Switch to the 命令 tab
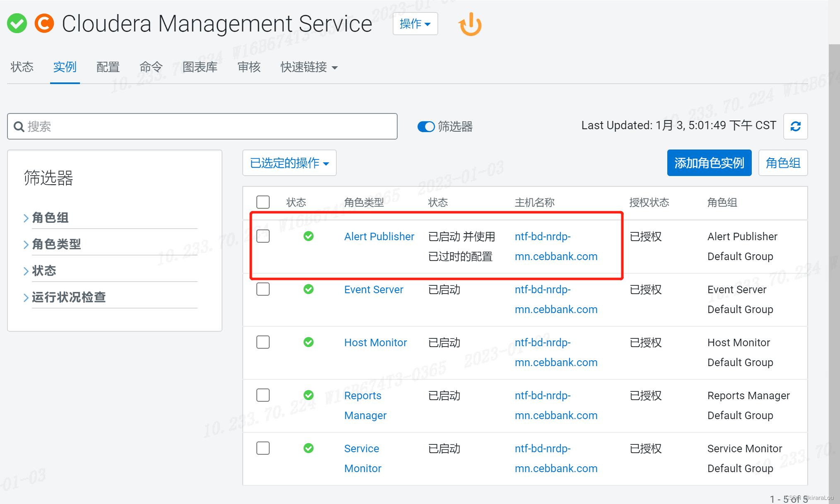The width and height of the screenshot is (840, 504). click(x=151, y=67)
